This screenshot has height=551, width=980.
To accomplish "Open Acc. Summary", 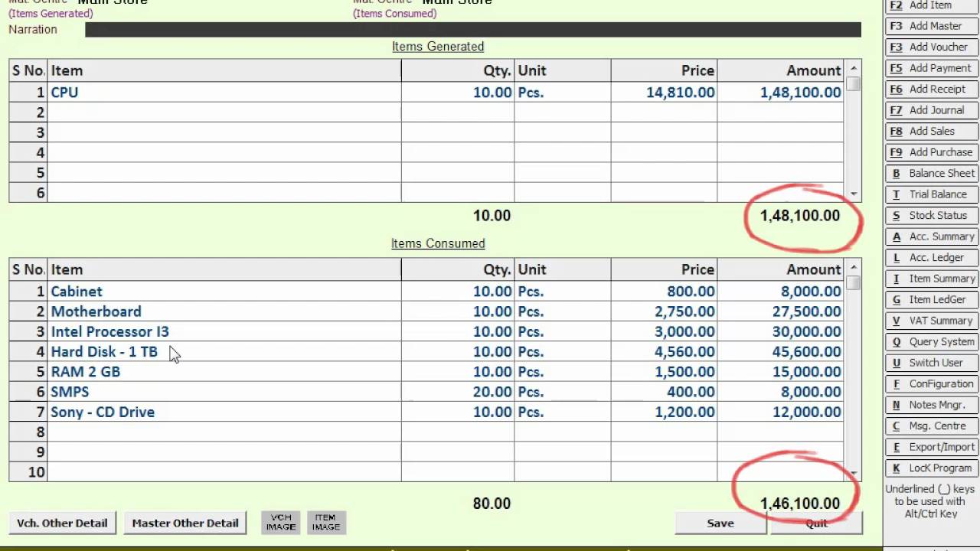I will 932,236.
